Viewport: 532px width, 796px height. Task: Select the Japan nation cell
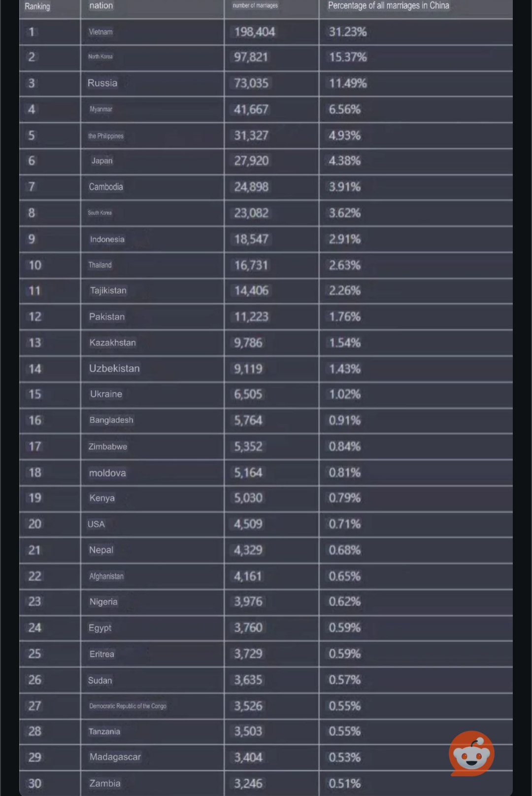tap(102, 161)
